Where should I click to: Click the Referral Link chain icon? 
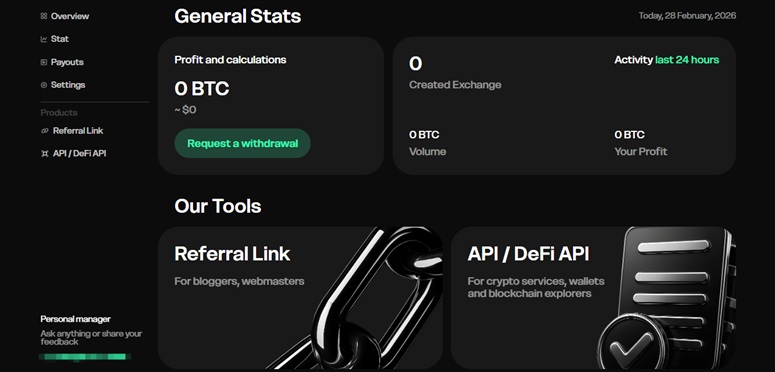point(44,131)
